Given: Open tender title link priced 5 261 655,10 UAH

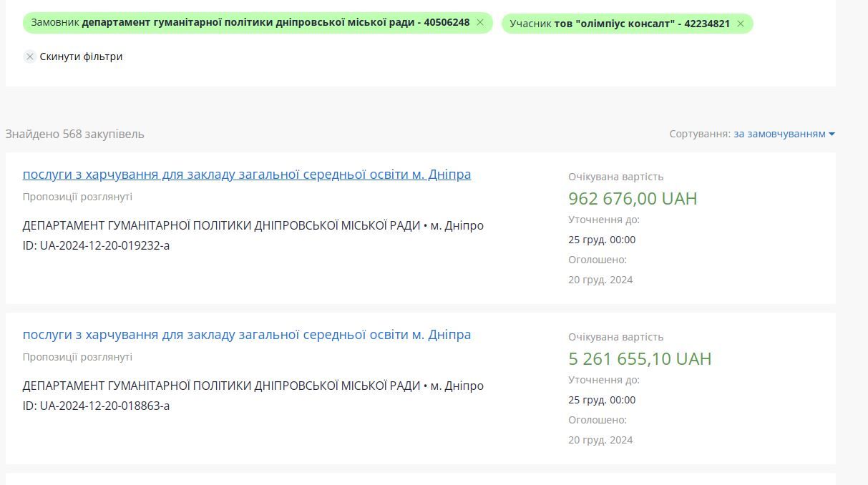Looking at the screenshot, I should click(246, 335).
